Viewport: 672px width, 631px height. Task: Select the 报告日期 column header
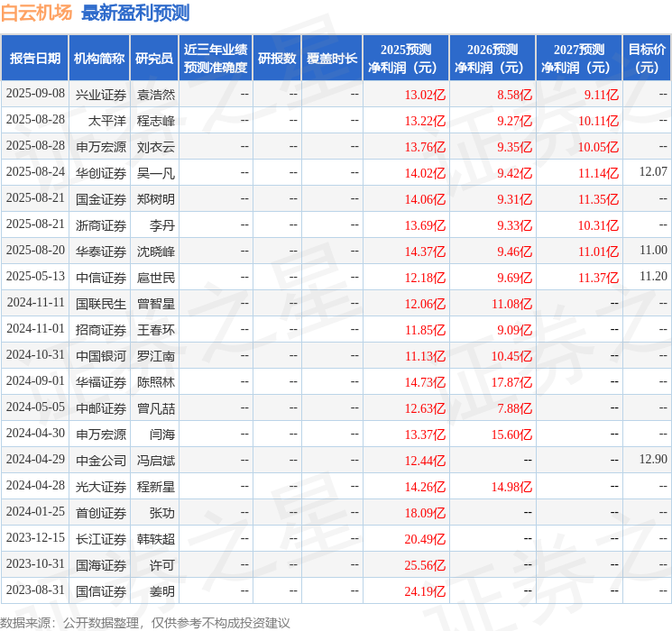34,59
